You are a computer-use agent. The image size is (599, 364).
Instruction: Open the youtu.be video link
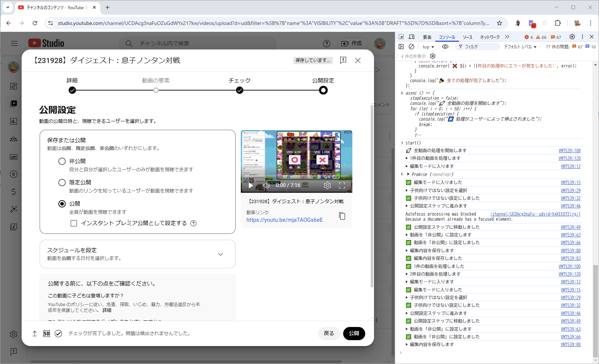click(285, 220)
